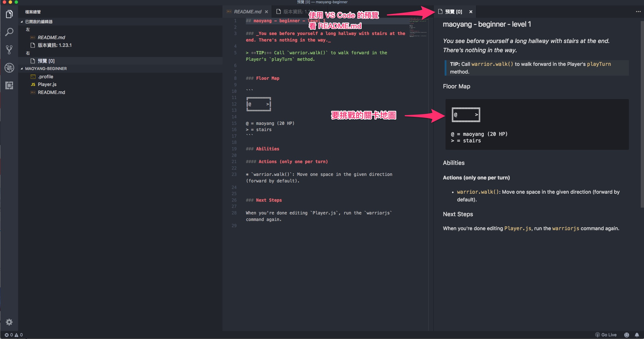
Task: Close the 預覽 [0] tab
Action: (471, 12)
